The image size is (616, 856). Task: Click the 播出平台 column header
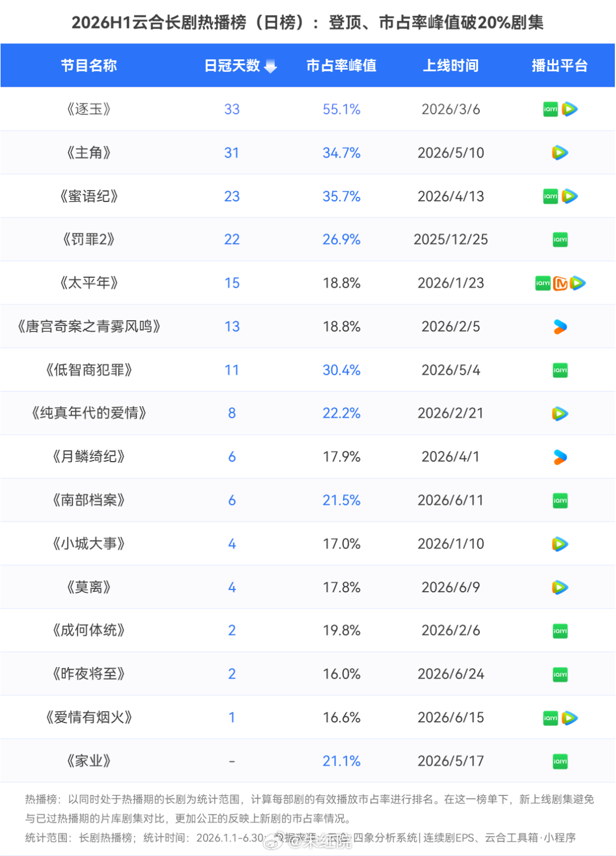560,66
